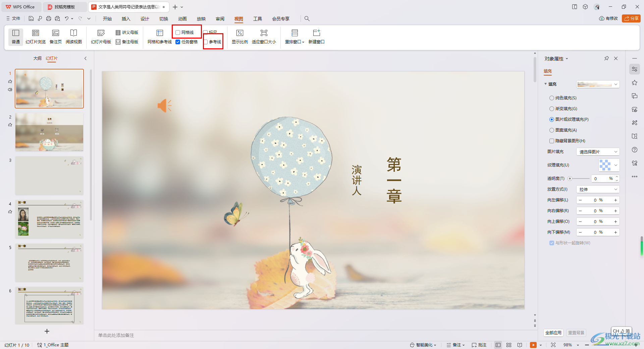Viewport: 644px width, 349px height.
Task: Fit slide to window size
Action: pyautogui.click(x=264, y=37)
